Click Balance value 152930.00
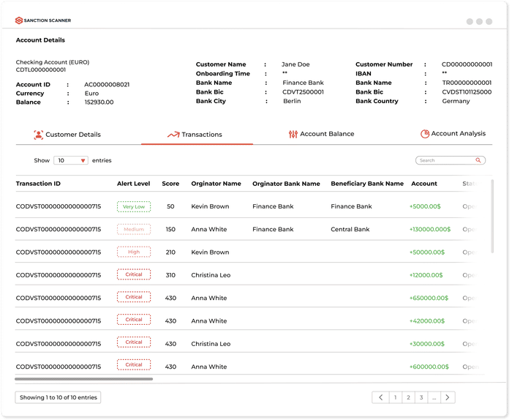Image resolution: width=512 pixels, height=420 pixels. pos(99,102)
